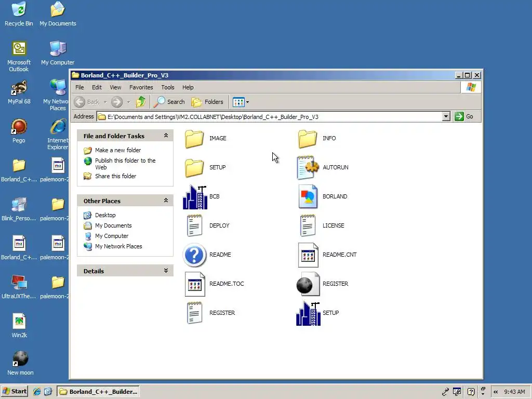532x399 pixels.
Task: Open the Edit menu
Action: (x=97, y=87)
